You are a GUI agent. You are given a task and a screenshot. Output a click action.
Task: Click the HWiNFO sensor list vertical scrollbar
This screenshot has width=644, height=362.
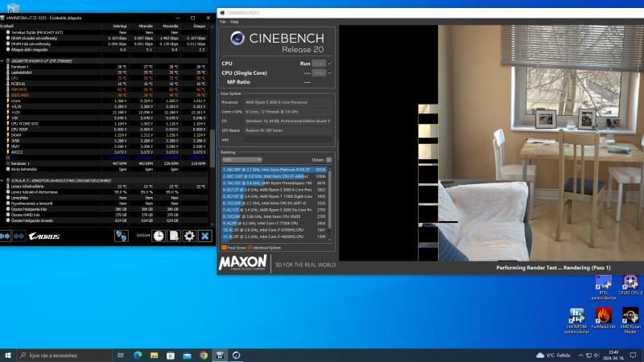[213, 149]
